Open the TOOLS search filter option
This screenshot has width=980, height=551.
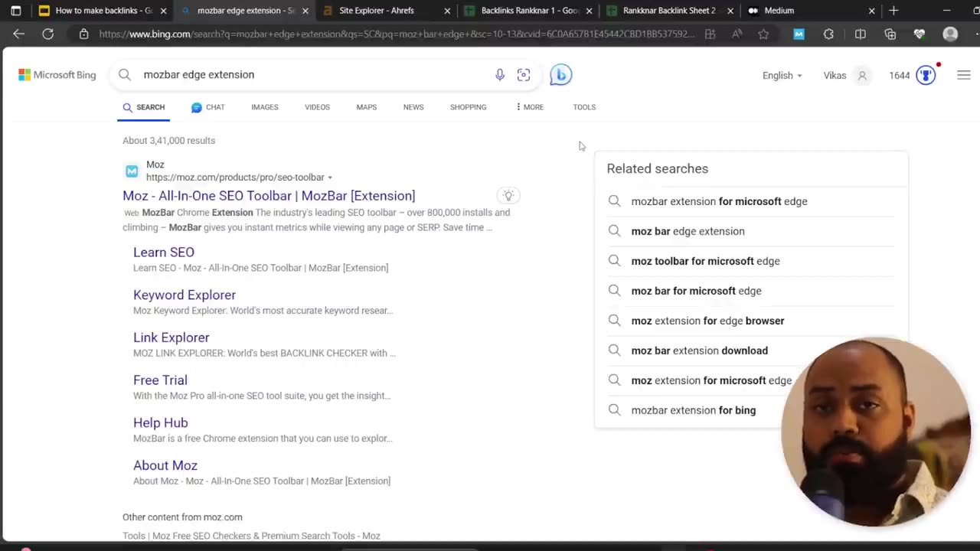pos(584,107)
